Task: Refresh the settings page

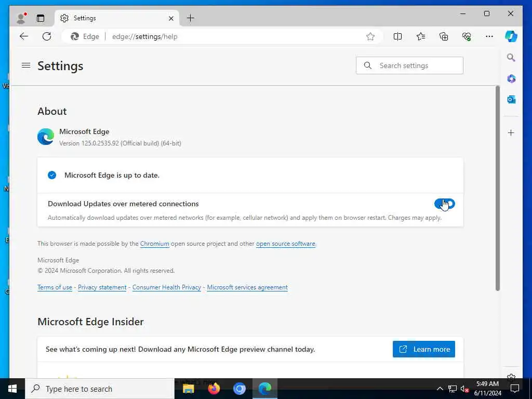Action: [47, 36]
